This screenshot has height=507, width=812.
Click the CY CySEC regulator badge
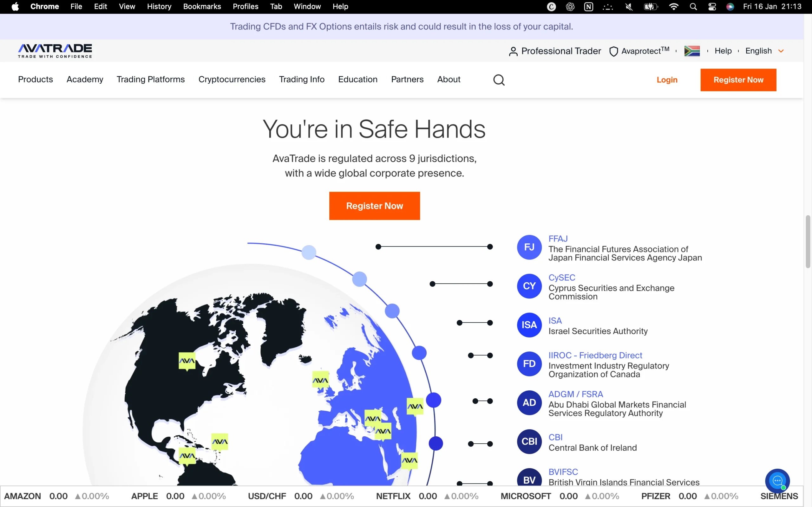coord(529,286)
